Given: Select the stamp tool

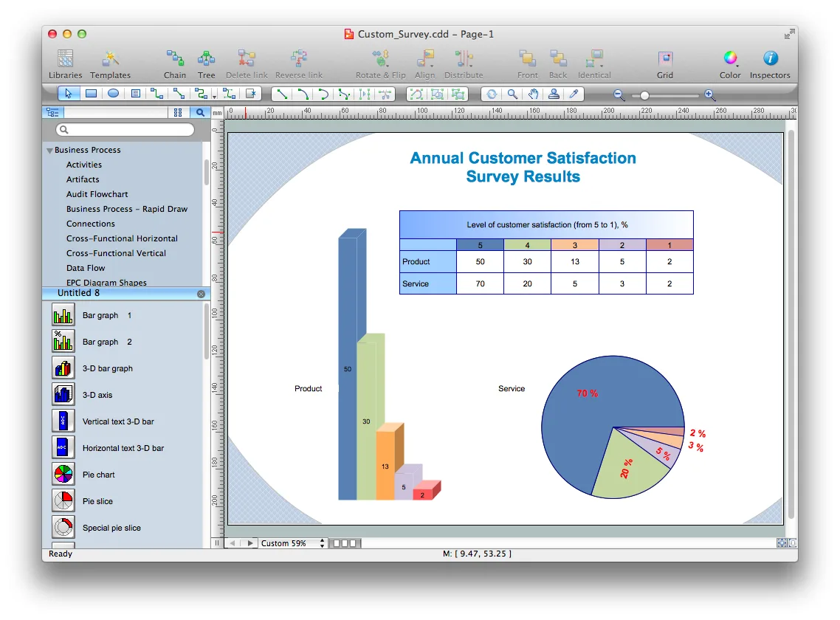Looking at the screenshot, I should (x=554, y=94).
